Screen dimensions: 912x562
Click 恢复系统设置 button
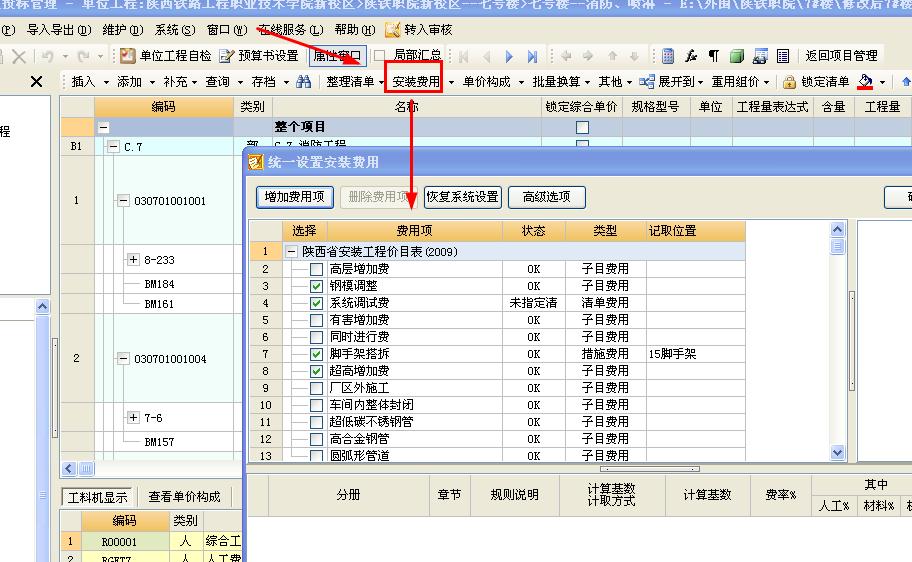point(462,197)
